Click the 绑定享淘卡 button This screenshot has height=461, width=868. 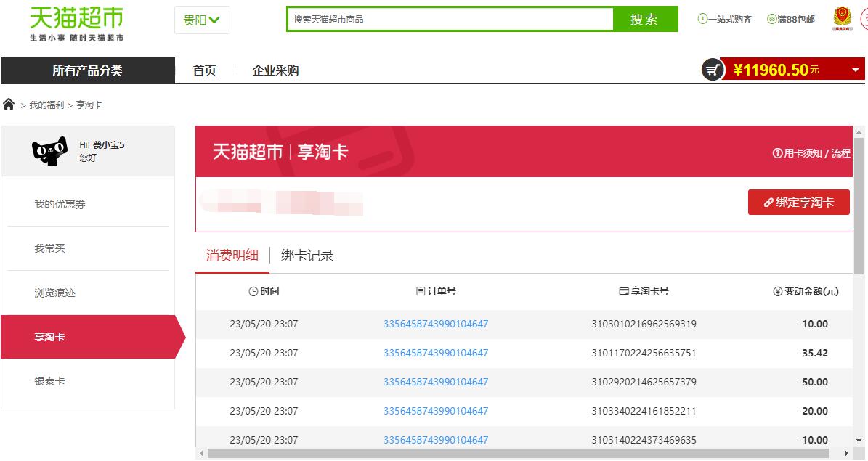(x=799, y=202)
